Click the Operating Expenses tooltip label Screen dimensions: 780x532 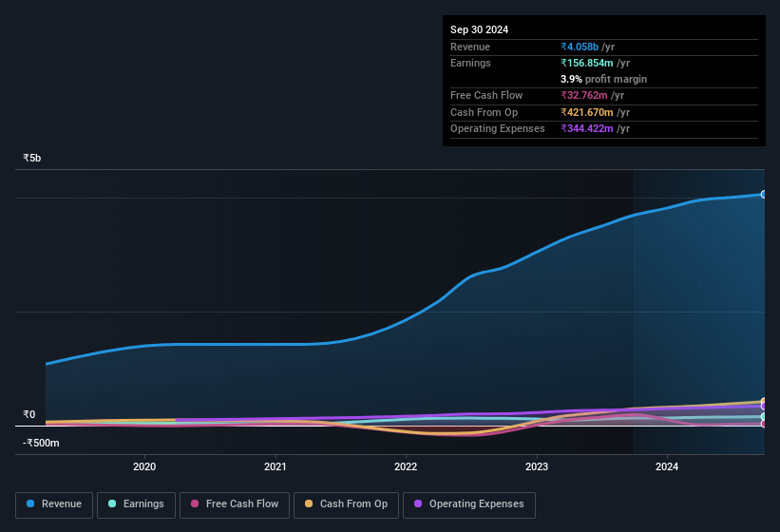pos(498,128)
